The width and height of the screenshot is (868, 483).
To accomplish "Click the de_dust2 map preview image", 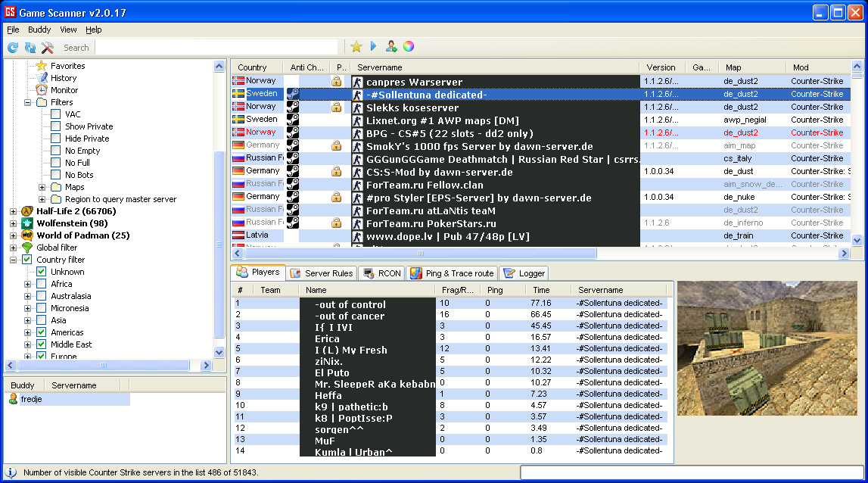I will pyautogui.click(x=767, y=348).
